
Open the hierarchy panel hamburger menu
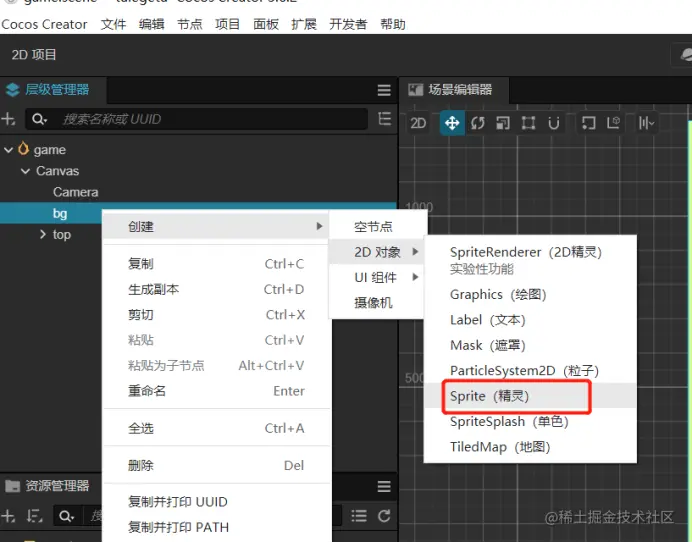tap(384, 90)
